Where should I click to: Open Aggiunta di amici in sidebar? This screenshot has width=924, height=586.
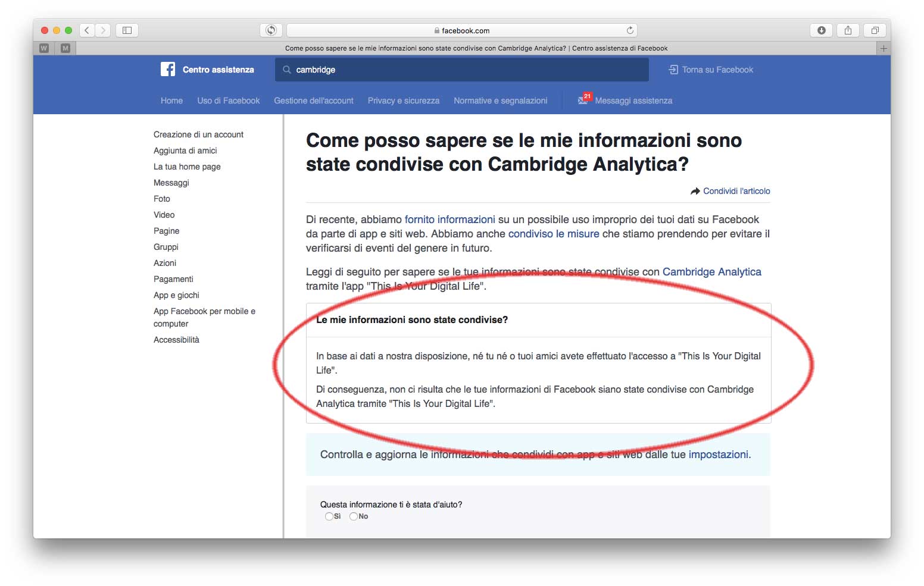(x=185, y=151)
